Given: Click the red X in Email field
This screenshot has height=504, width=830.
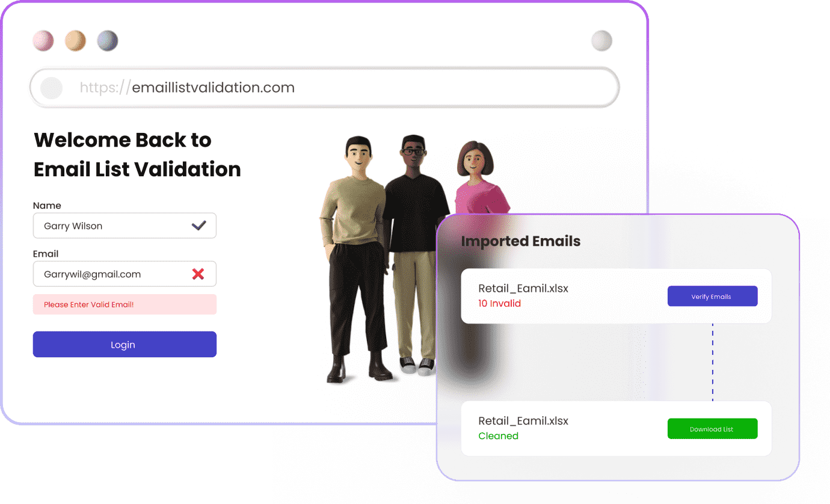Looking at the screenshot, I should click(198, 274).
